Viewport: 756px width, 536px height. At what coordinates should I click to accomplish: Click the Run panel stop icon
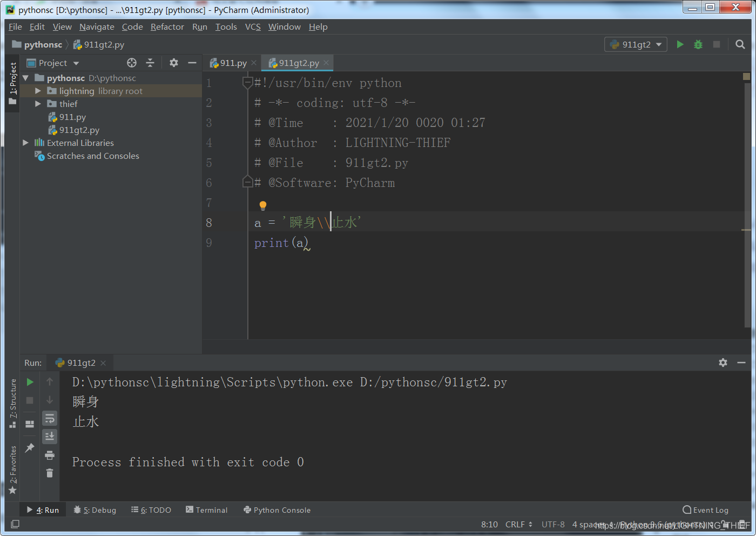(30, 400)
